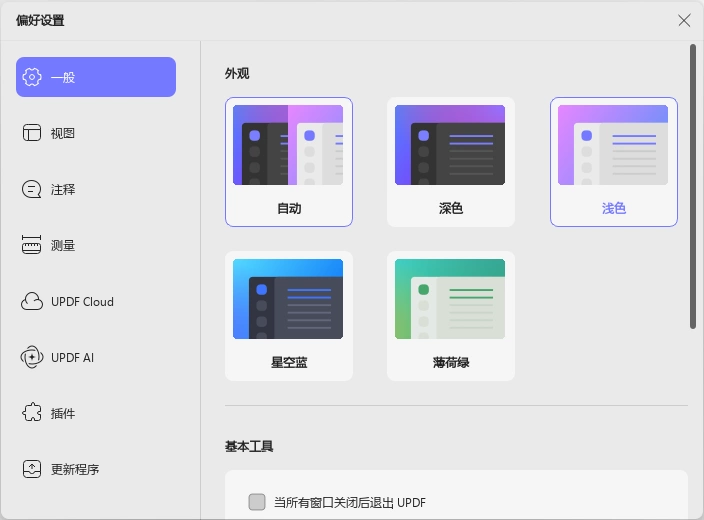Viewport: 704px width, 520px height.
Task: Enable 当所有窗口关闭后退出 UPDF checkbox
Action: (257, 502)
